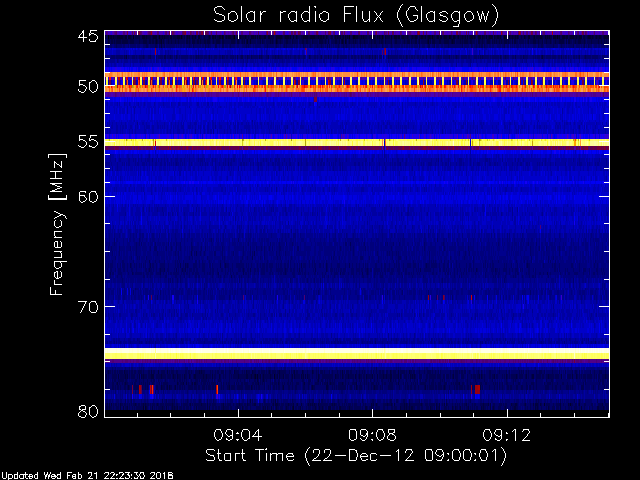Click the 70 MHz frequency tick label
This screenshot has width=640, height=480.
point(88,307)
